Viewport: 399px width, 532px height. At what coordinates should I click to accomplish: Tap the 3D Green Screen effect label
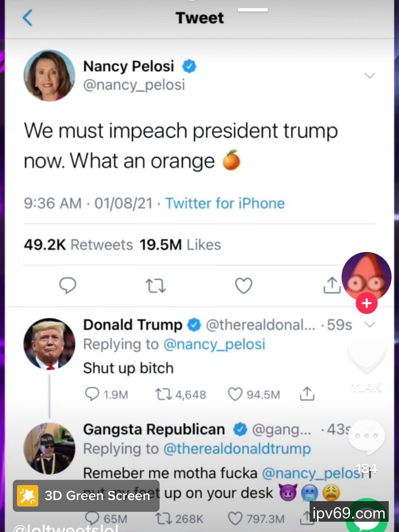coord(86,495)
